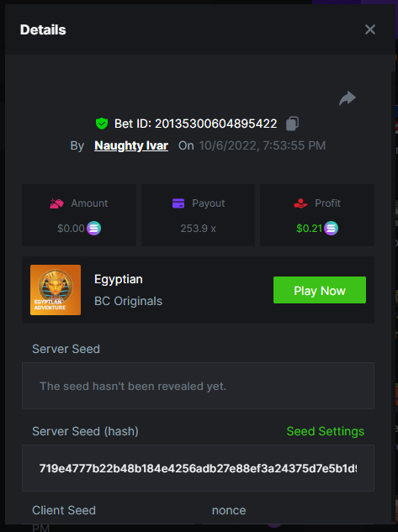Click the Egyptian Adventure game thumbnail
The height and width of the screenshot is (532, 398).
point(56,290)
